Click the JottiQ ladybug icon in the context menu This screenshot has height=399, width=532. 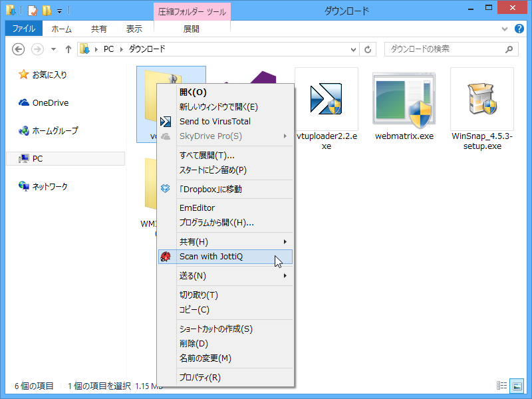tap(166, 257)
